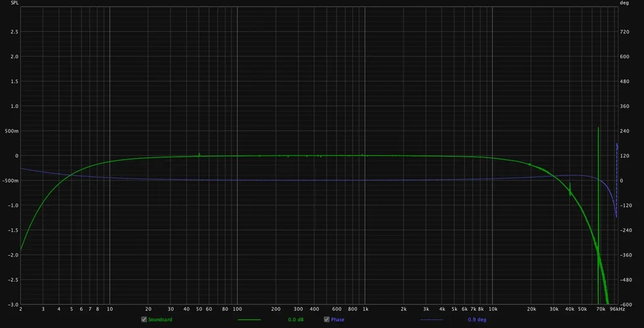644x328 pixels.
Task: Click the 10k frequency axis label
Action: tap(493, 309)
